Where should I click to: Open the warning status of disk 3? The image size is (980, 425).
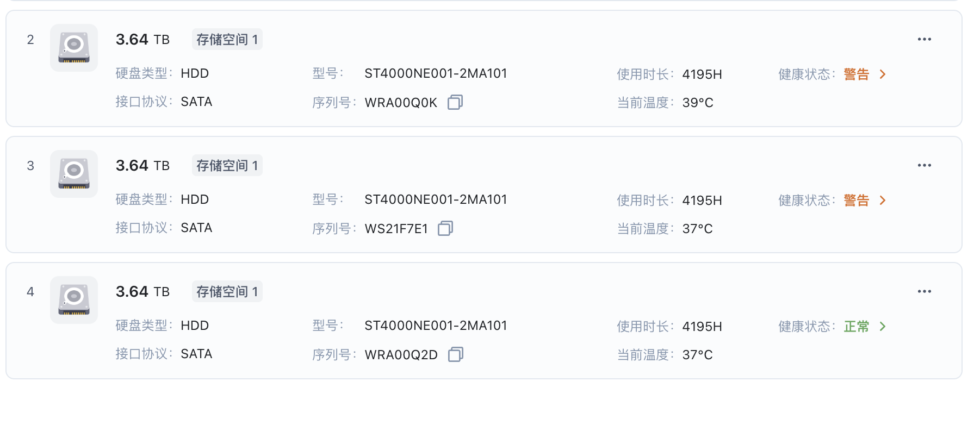856,200
